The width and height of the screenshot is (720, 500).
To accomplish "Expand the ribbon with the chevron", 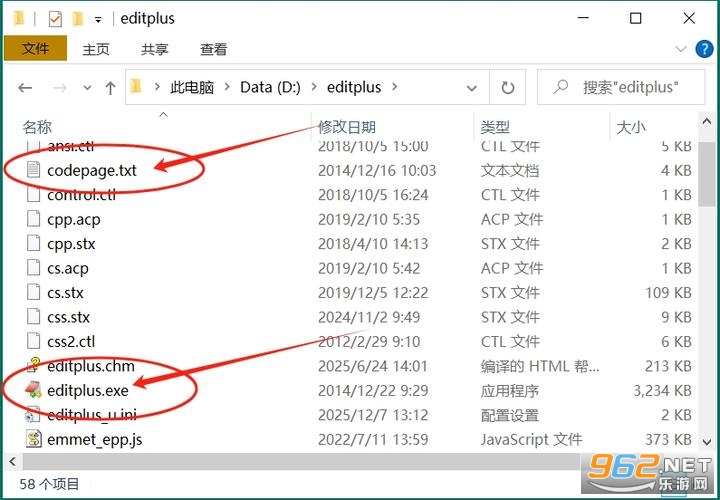I will point(681,49).
